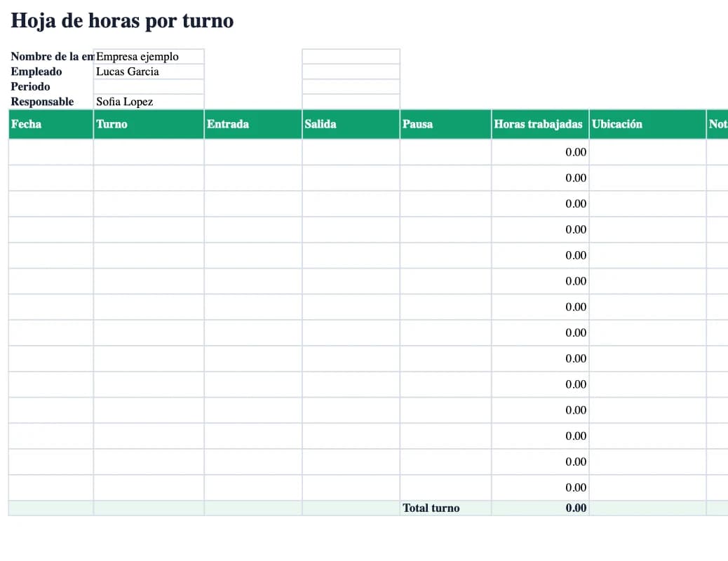
Task: Click the 'Entrada' column header
Action: (x=253, y=124)
